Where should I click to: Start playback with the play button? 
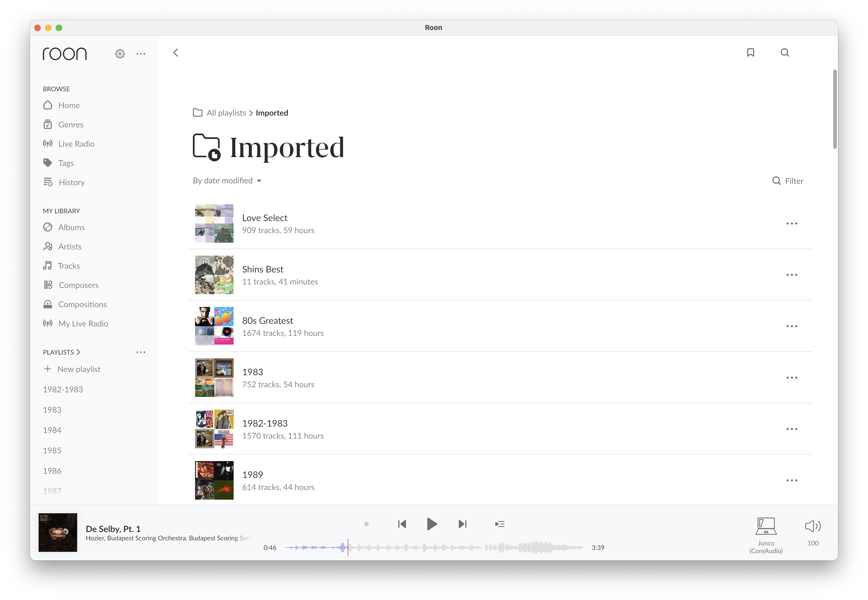pos(432,524)
